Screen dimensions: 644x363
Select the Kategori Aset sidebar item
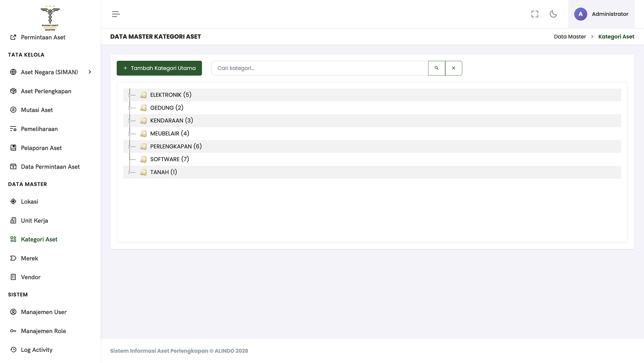pos(39,239)
